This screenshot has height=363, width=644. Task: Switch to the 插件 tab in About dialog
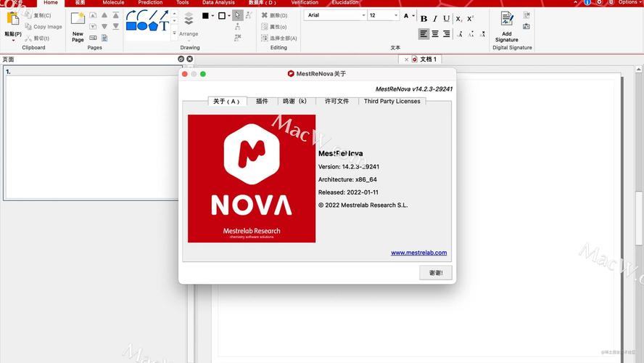coord(262,101)
